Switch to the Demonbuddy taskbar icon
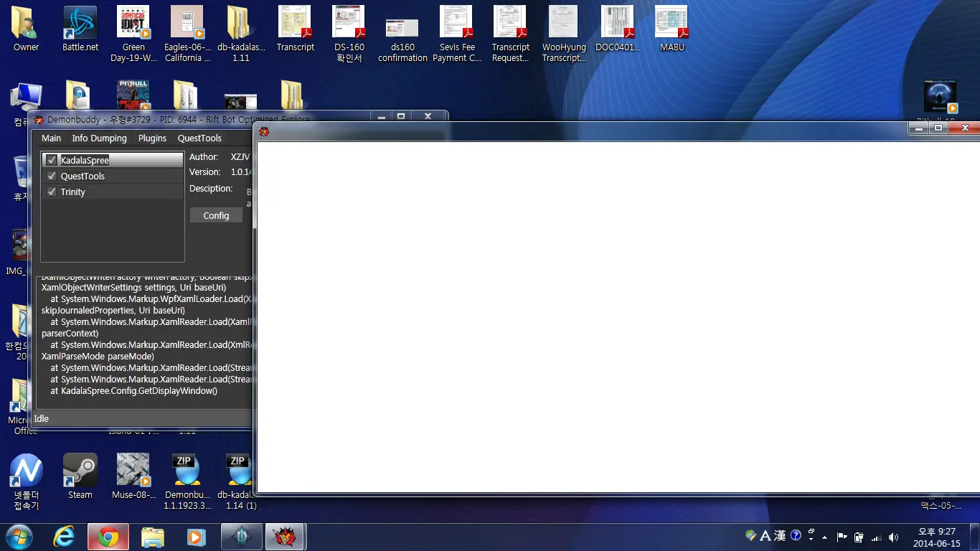 285,537
